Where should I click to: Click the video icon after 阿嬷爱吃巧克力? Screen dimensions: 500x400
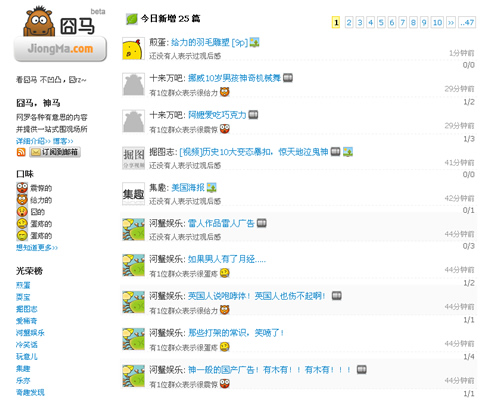pos(253,115)
